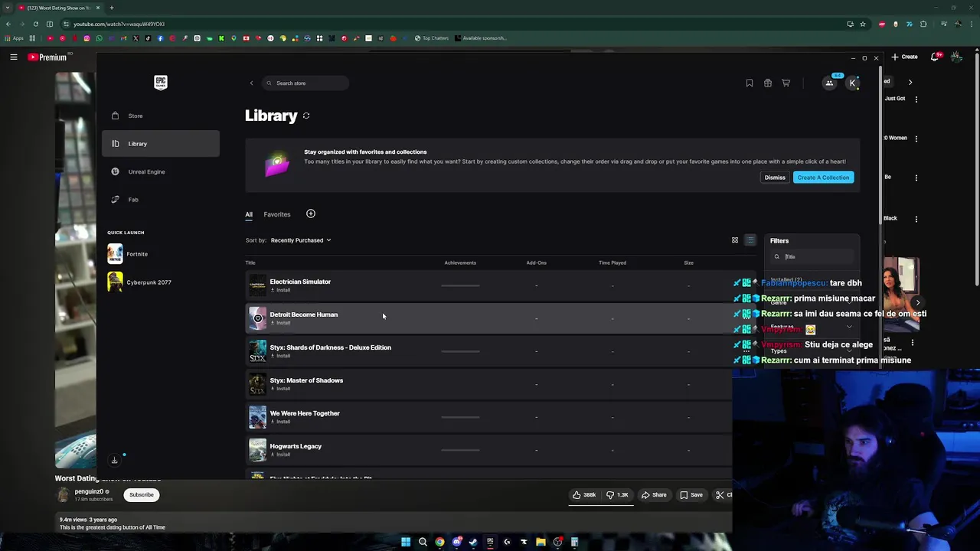Open the shopping cart
The height and width of the screenshot is (551, 980).
pyautogui.click(x=786, y=83)
